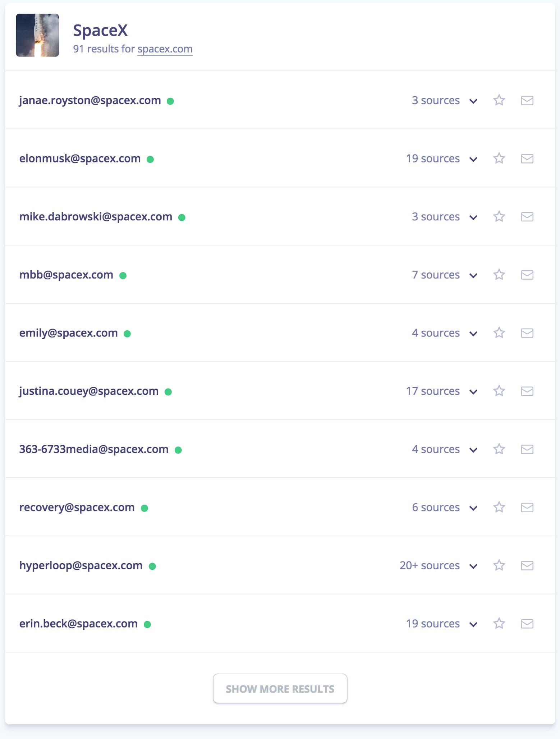This screenshot has width=560, height=739.
Task: Click the erin.beck@spacex.com email address
Action: coord(78,624)
